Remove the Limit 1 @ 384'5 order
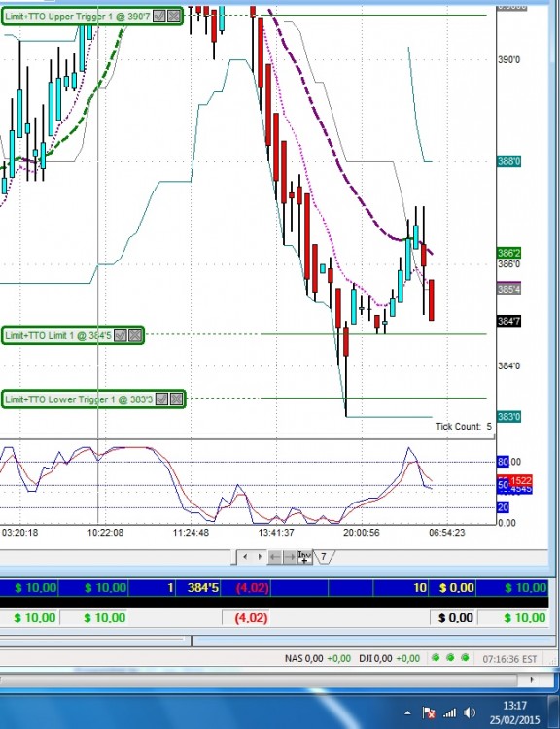The width and height of the screenshot is (560, 729). pyautogui.click(x=135, y=335)
